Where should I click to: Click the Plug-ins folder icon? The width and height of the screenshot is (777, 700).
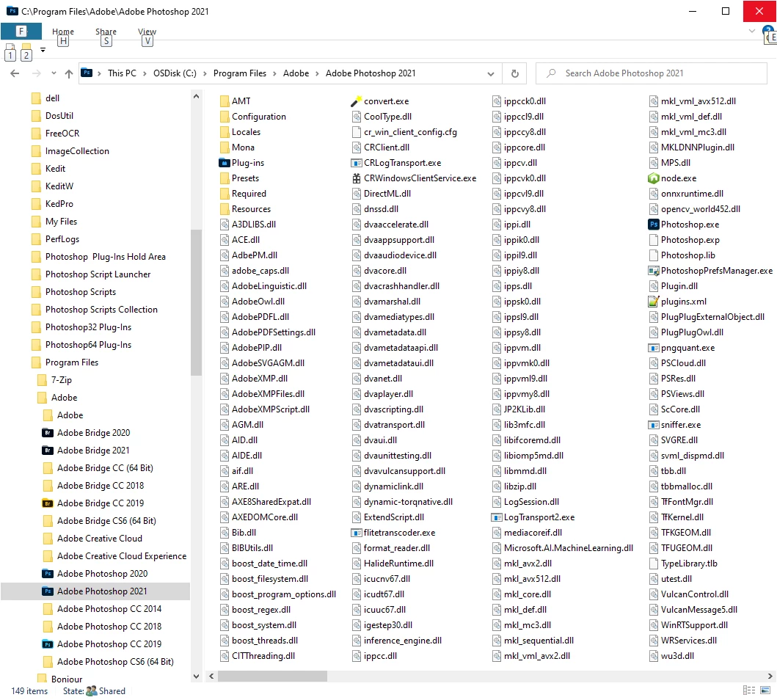(x=225, y=162)
